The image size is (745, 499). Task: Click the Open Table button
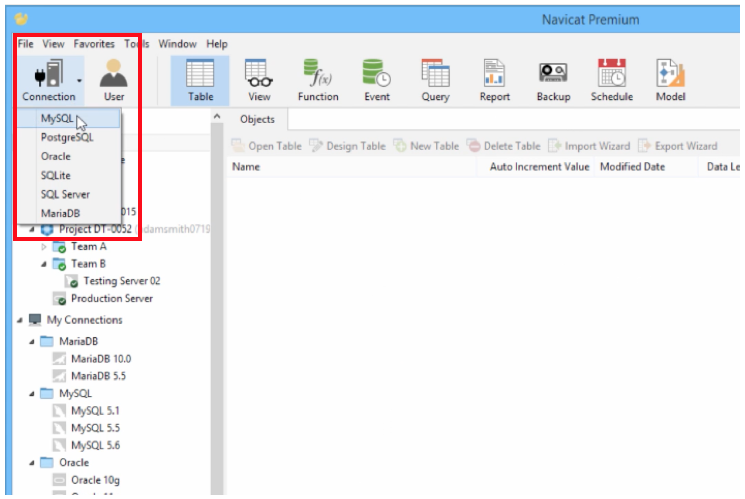(x=267, y=146)
